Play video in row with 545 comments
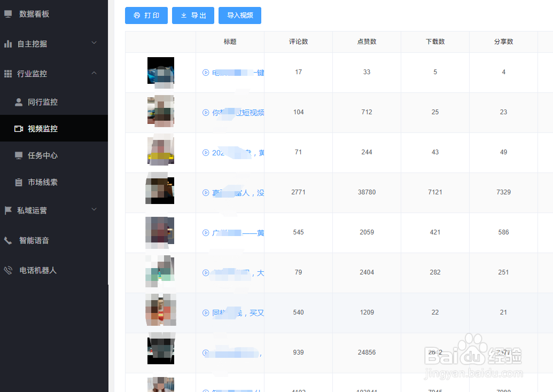This screenshot has width=553, height=392. (x=206, y=233)
